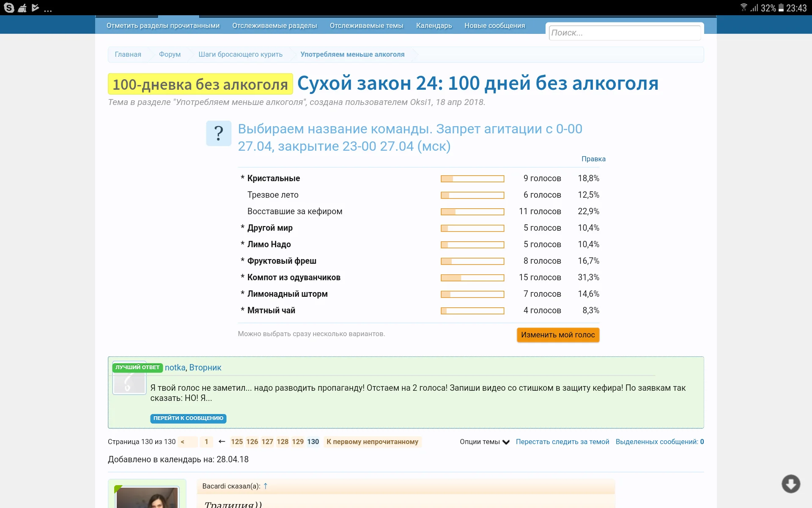The image size is (812, 508).
Task: Open the Календарь menu item
Action: pyautogui.click(x=434, y=25)
